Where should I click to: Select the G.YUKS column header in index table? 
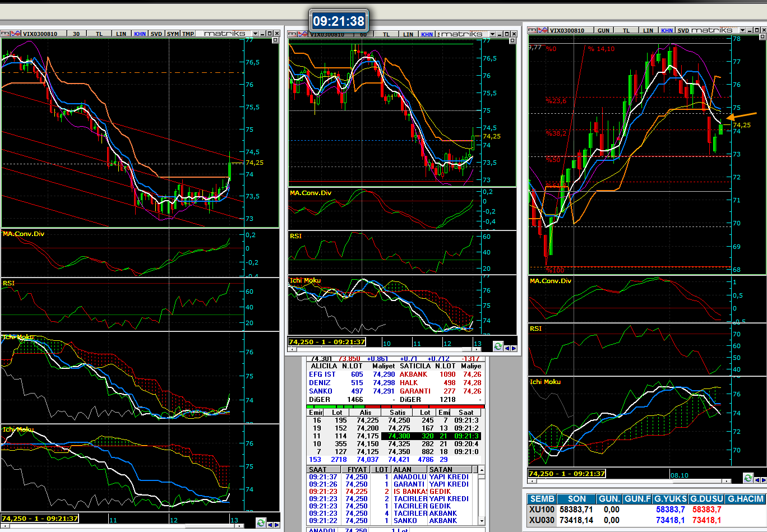(671, 499)
